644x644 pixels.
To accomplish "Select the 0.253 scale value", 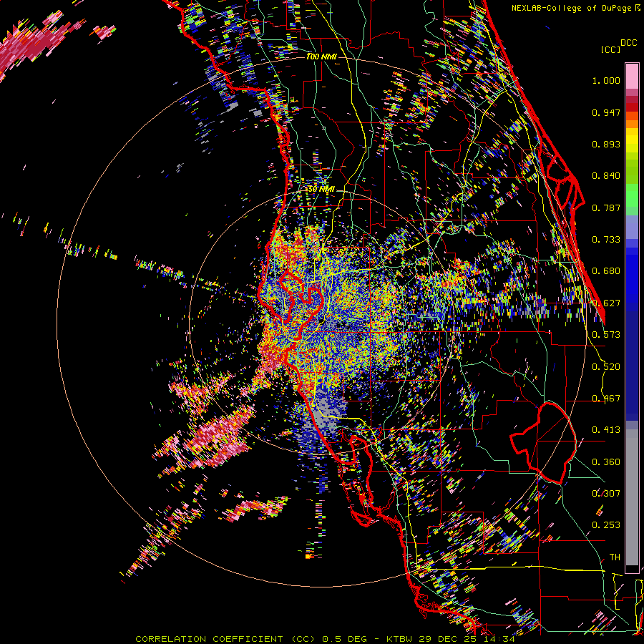I will tap(606, 525).
